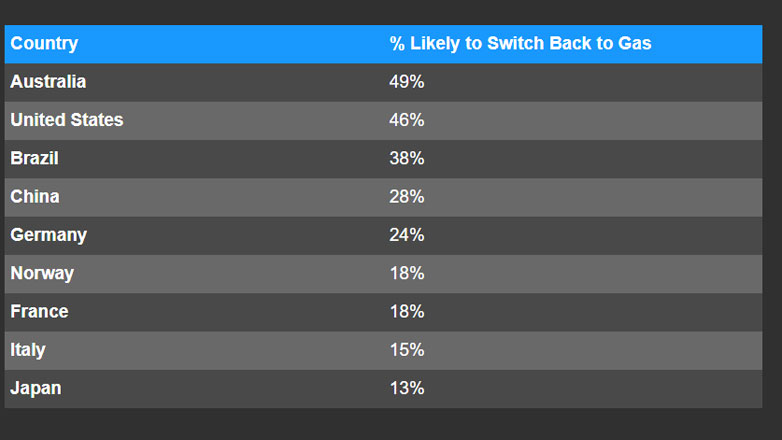Click France's 18% percentage cell
Viewport: 782px width, 440px height.
pos(407,312)
